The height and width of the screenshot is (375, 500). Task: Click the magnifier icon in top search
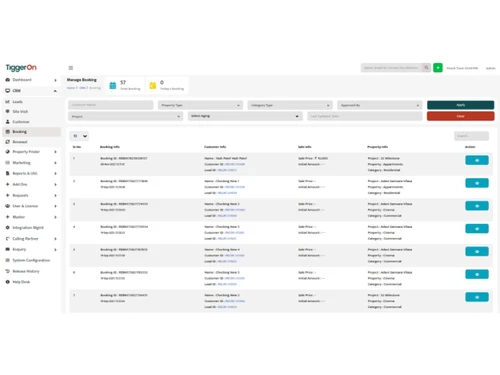(x=426, y=68)
